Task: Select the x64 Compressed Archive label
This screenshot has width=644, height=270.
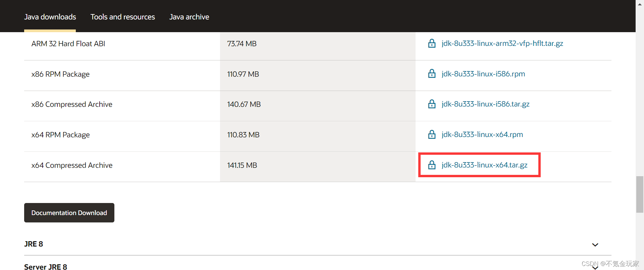Action: [x=72, y=165]
